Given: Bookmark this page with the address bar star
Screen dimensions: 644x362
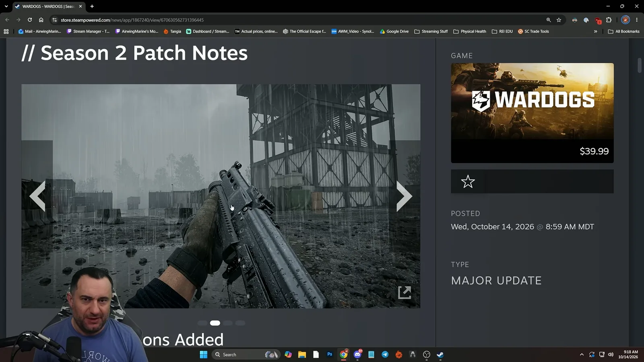Looking at the screenshot, I should click(x=559, y=20).
